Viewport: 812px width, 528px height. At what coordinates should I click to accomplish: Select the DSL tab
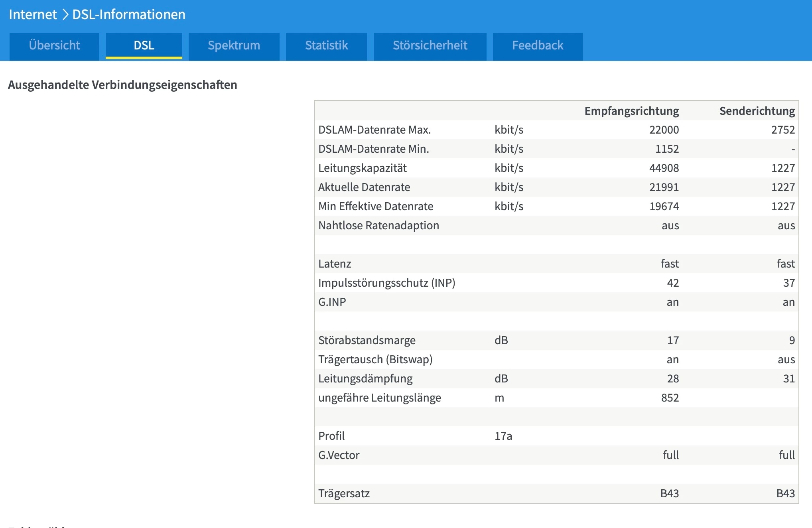coord(144,45)
